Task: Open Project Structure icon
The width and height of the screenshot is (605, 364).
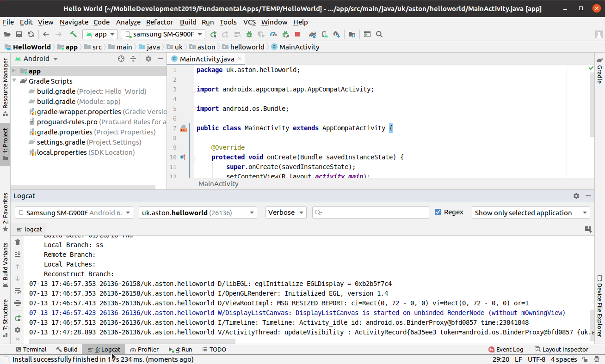Action: [x=352, y=34]
